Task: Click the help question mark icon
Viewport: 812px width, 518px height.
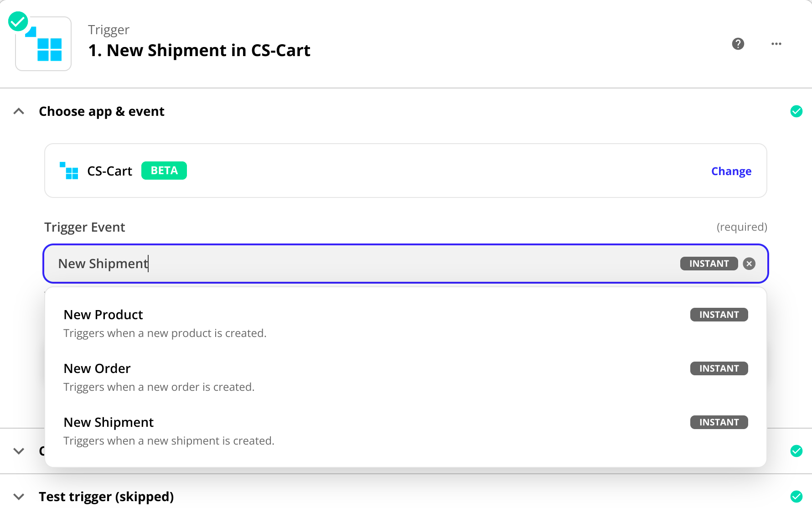Action: point(738,44)
